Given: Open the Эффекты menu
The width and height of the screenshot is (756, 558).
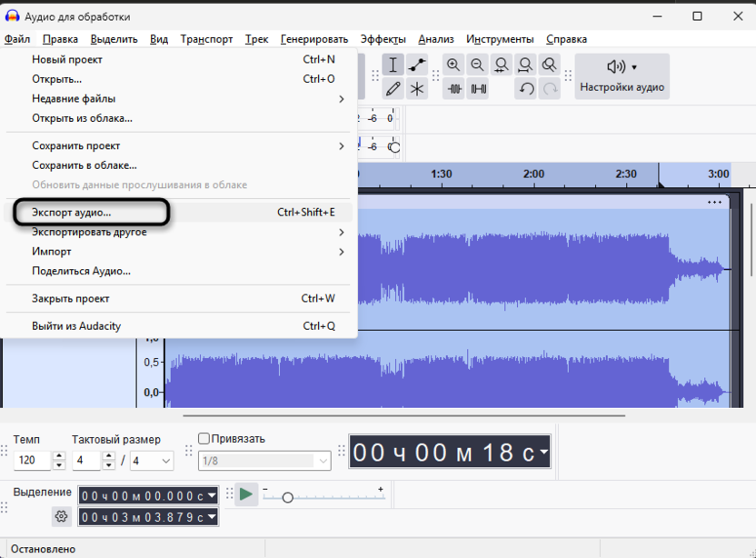Looking at the screenshot, I should coord(382,39).
